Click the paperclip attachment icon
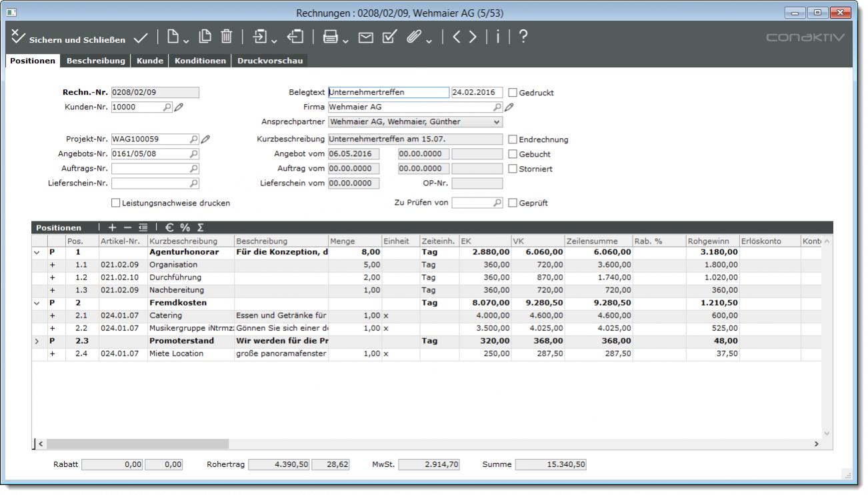The width and height of the screenshot is (868, 495). [x=414, y=37]
